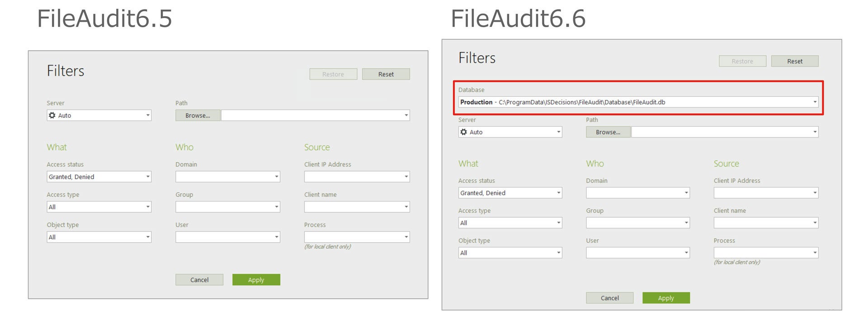Open Access status dropdown in FileAudit6.6
Viewport: 868px width, 325px height.
pyautogui.click(x=510, y=193)
